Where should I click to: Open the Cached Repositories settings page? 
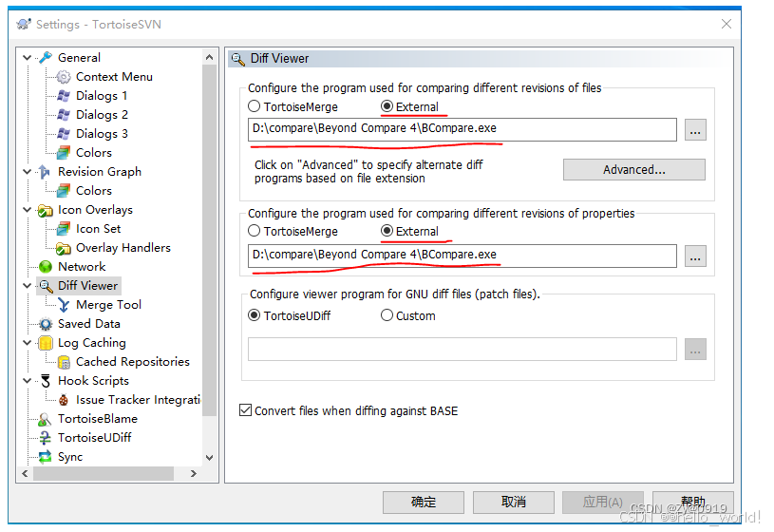click(x=132, y=362)
